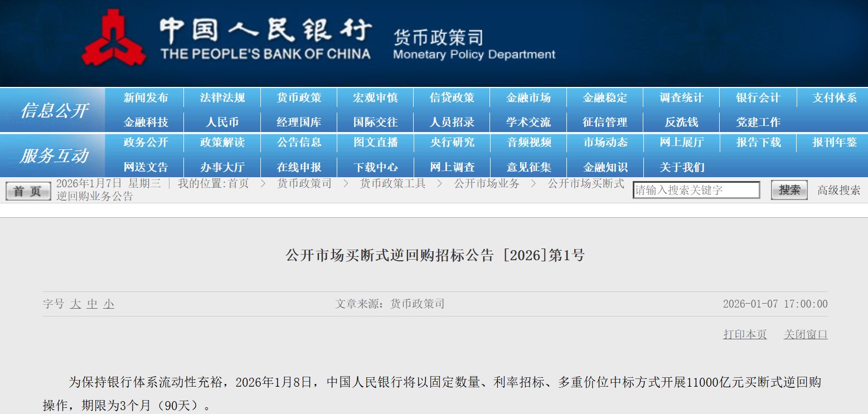Click 关闭窗口 to close window

(x=806, y=334)
